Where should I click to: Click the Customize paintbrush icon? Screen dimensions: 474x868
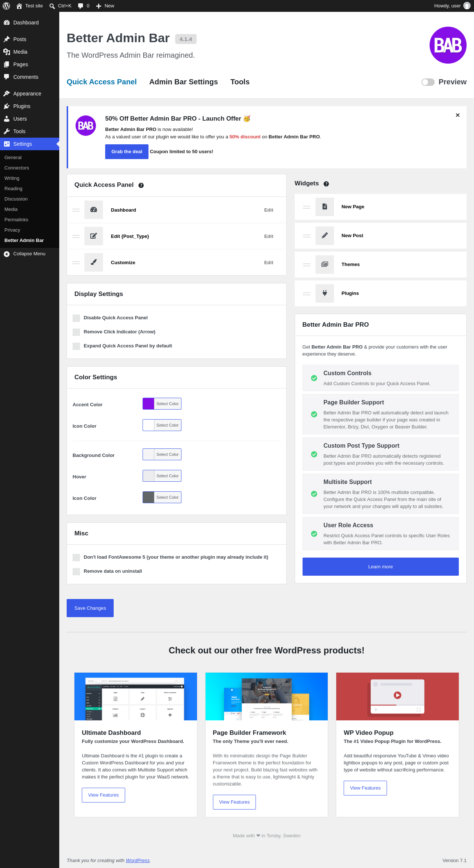pos(94,262)
